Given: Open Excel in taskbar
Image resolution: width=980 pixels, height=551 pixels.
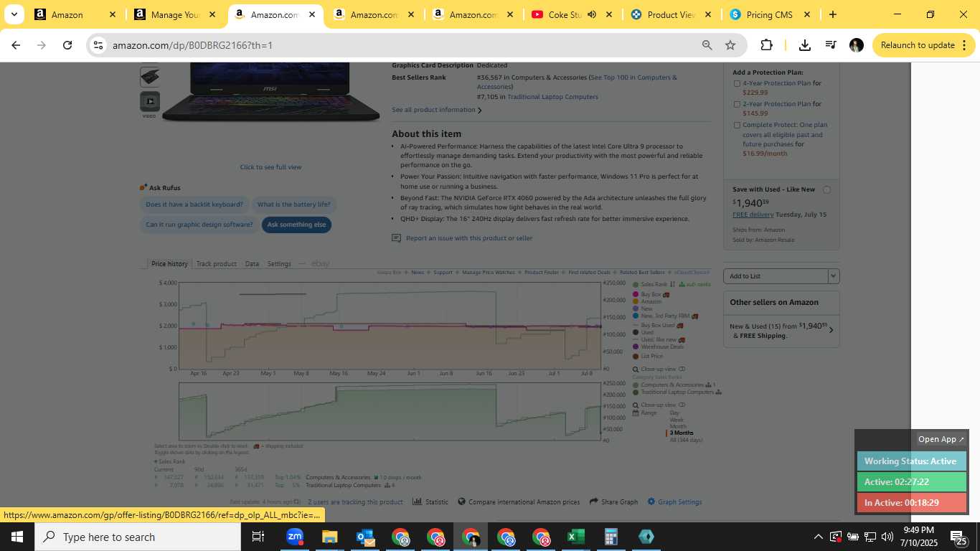Looking at the screenshot, I should coord(575,537).
